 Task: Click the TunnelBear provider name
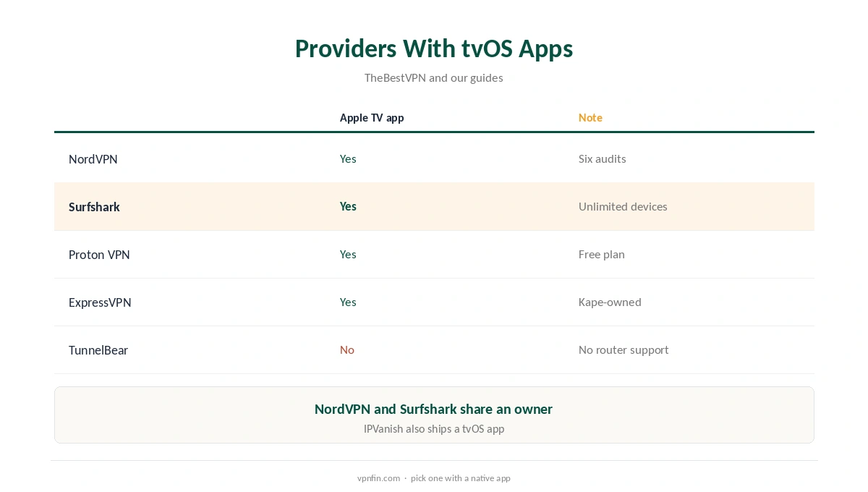click(x=98, y=350)
